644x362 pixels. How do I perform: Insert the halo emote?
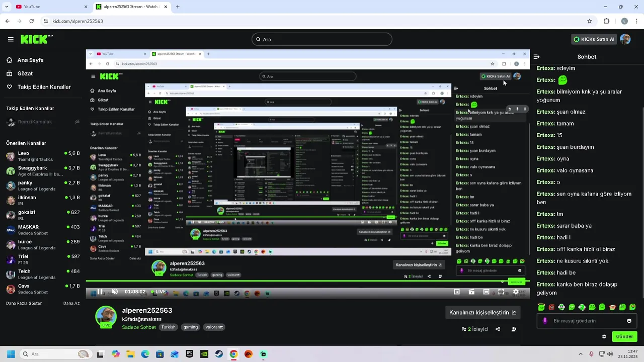click(x=541, y=307)
